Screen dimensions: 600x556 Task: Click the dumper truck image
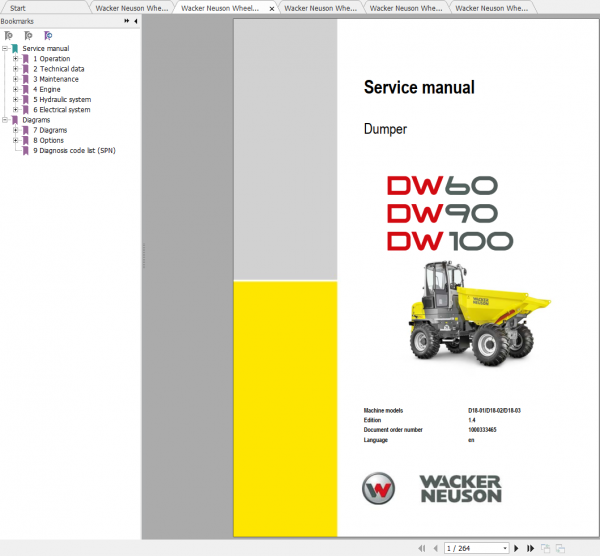tap(479, 313)
